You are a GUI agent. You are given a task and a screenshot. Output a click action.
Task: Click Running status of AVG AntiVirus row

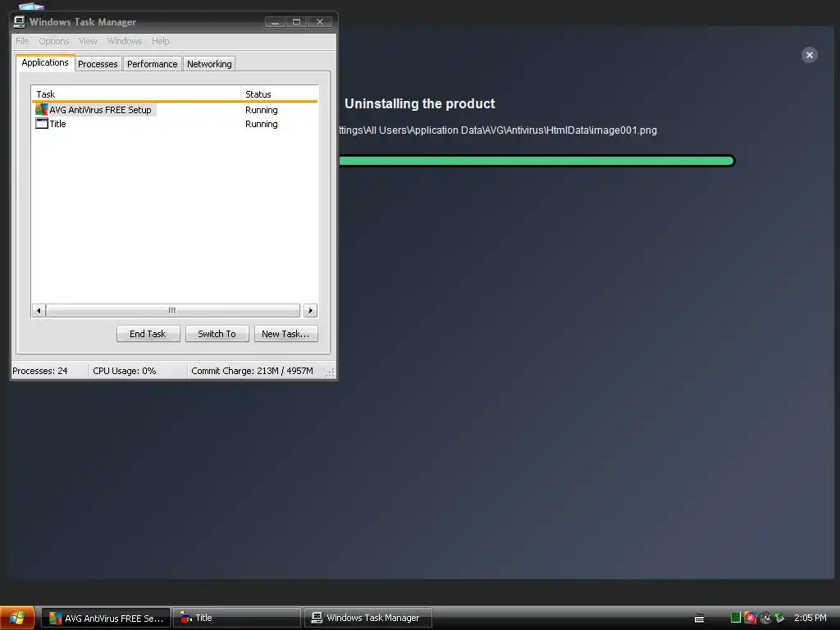262,110
